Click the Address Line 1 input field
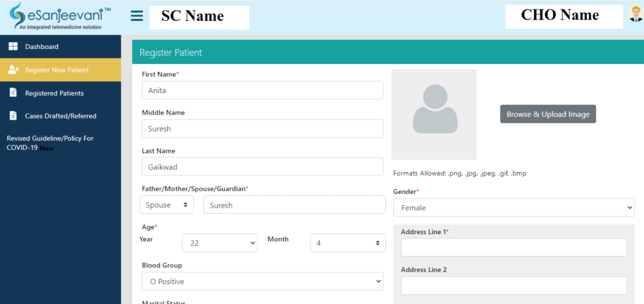 point(514,247)
